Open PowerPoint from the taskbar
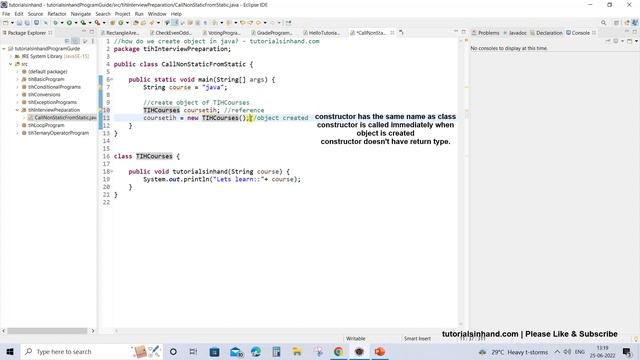Image resolution: width=640 pixels, height=360 pixels. pyautogui.click(x=380, y=351)
